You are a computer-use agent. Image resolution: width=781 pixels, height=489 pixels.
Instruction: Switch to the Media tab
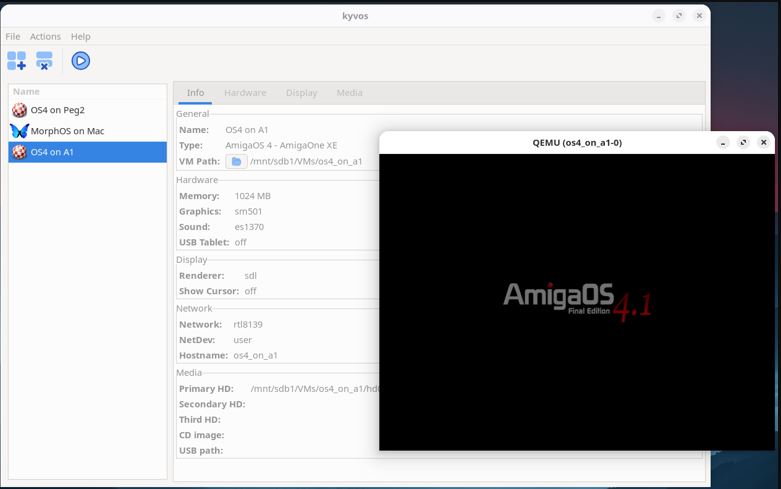pos(349,93)
